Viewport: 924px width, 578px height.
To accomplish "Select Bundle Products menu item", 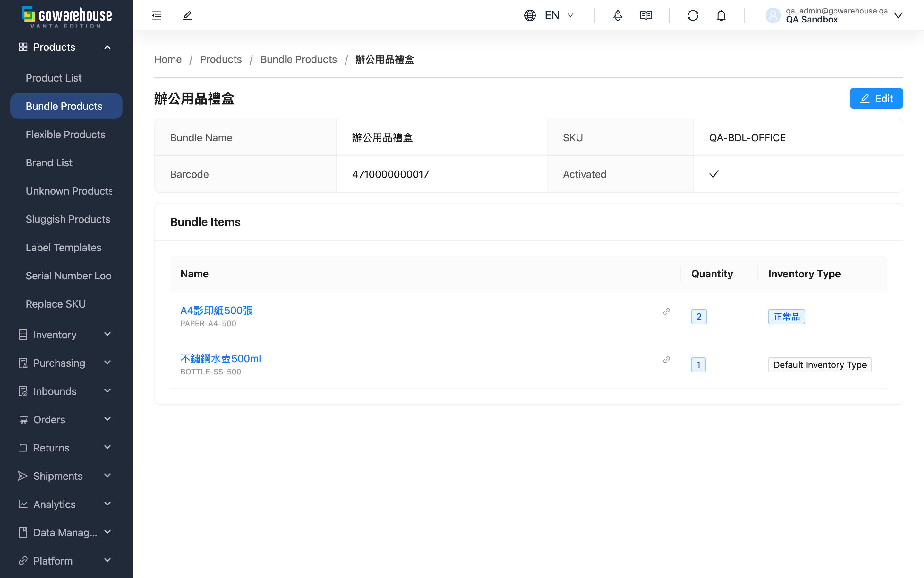I will pyautogui.click(x=66, y=106).
